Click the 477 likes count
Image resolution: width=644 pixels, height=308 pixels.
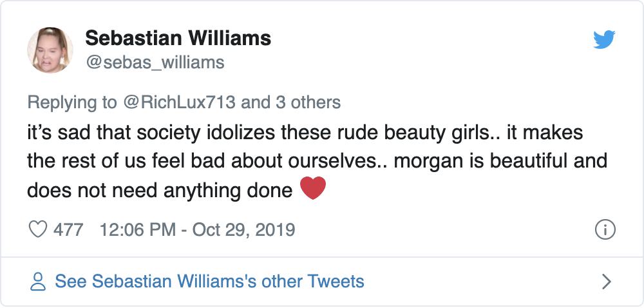click(x=68, y=229)
